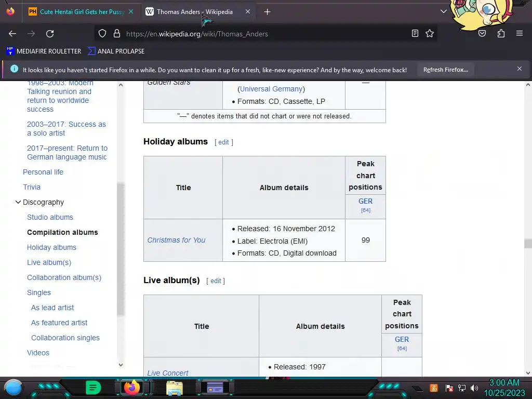Open the purple window app in taskbar
Image resolution: width=532 pixels, height=399 pixels.
[215, 388]
